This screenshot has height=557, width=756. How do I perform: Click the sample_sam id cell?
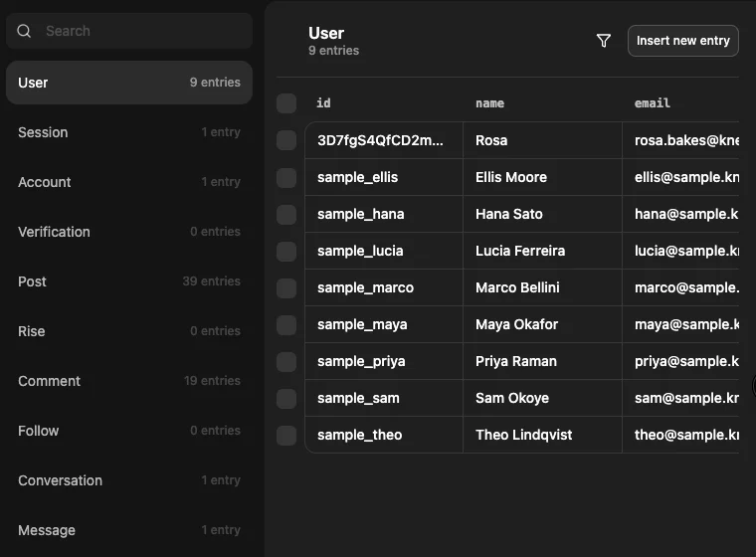(384, 398)
